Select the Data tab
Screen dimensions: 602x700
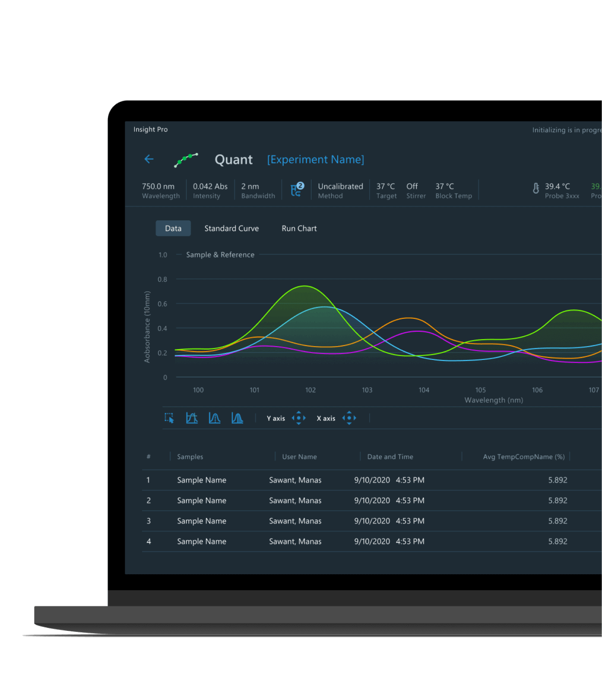[173, 229]
